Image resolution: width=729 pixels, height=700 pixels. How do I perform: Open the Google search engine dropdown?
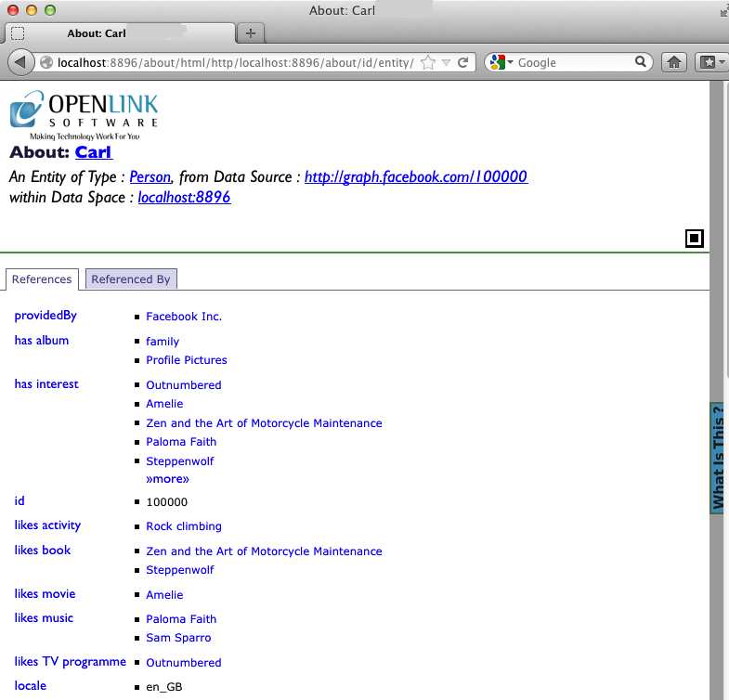[502, 62]
